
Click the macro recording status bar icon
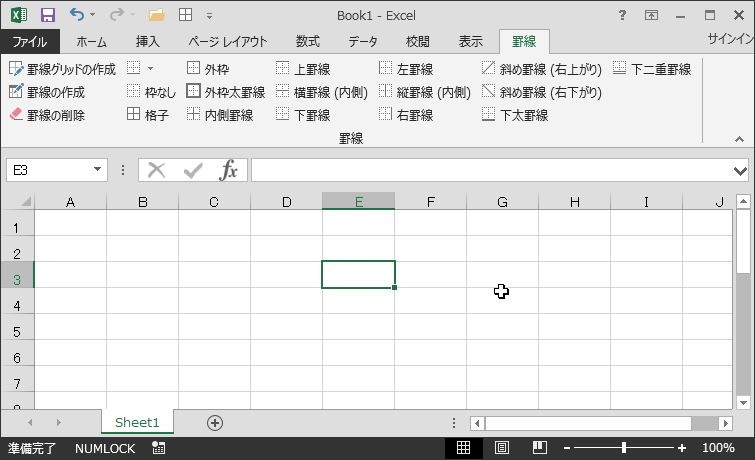click(x=158, y=448)
